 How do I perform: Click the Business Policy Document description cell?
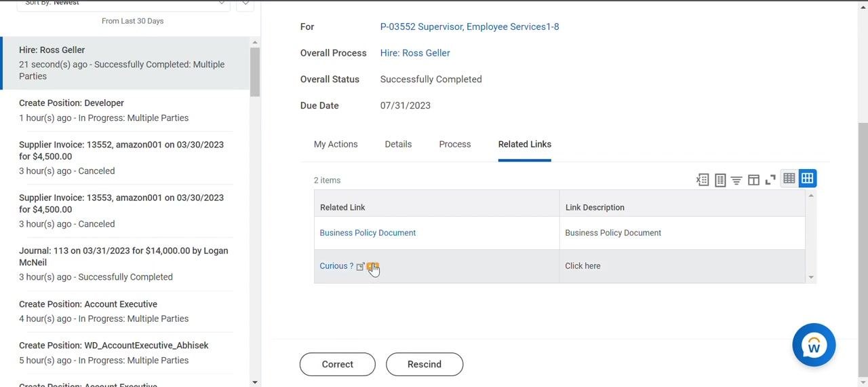[x=682, y=233]
